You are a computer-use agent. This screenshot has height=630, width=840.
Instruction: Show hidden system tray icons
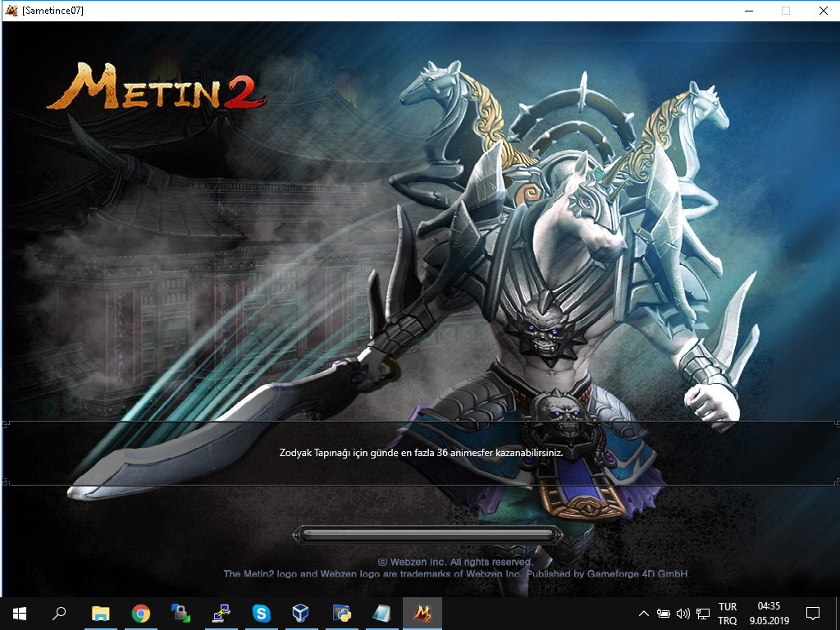(x=644, y=614)
